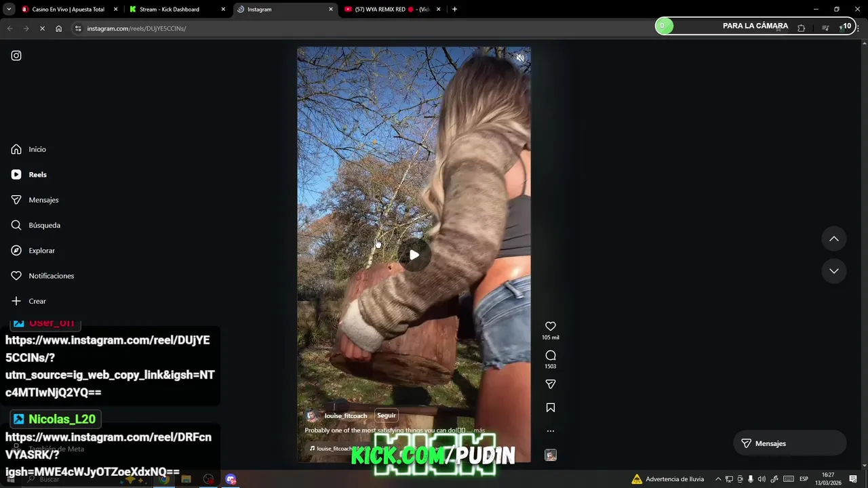Image resolution: width=868 pixels, height=488 pixels.
Task: Stop loading the page
Action: coord(42,28)
